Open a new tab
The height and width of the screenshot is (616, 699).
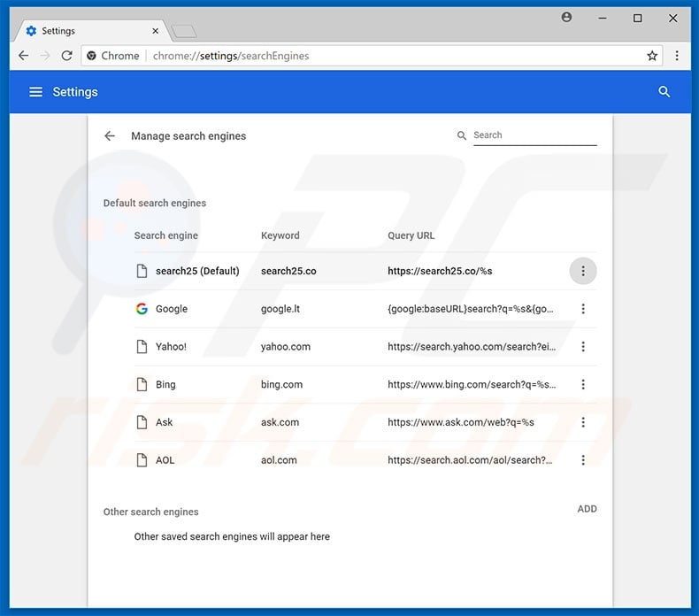click(x=184, y=31)
